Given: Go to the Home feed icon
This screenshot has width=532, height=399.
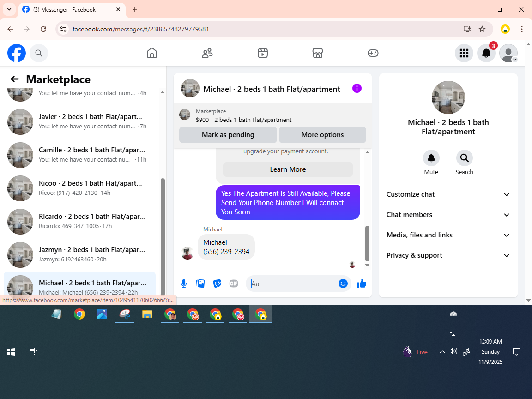Looking at the screenshot, I should coord(151,53).
